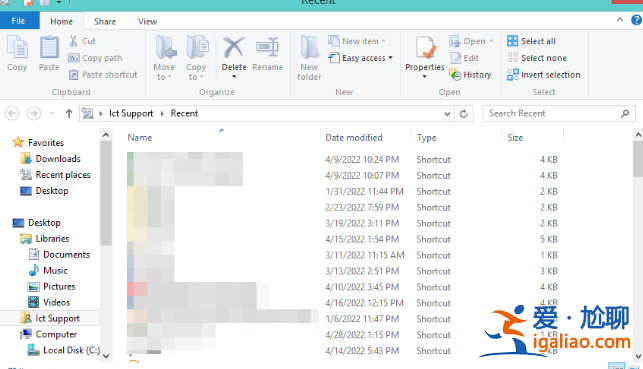Open Local Disk (C:)
This screenshot has height=369, width=643.
coord(64,350)
